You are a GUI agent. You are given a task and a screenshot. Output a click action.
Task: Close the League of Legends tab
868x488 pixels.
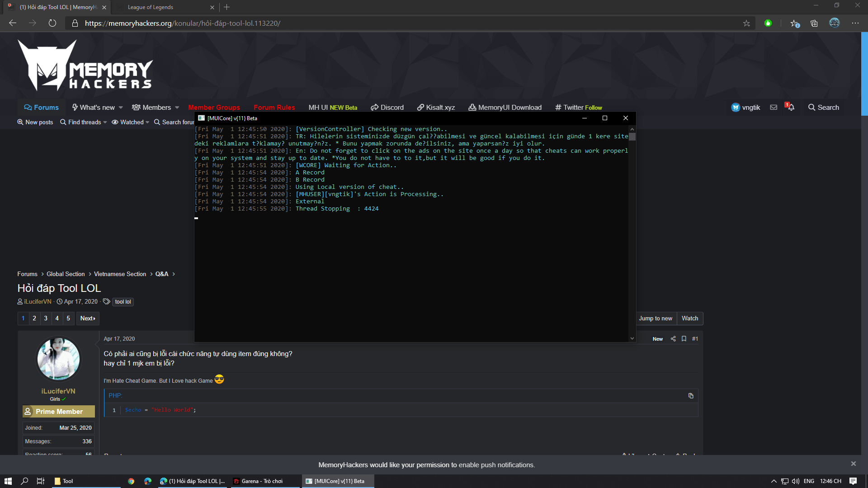pos(212,7)
